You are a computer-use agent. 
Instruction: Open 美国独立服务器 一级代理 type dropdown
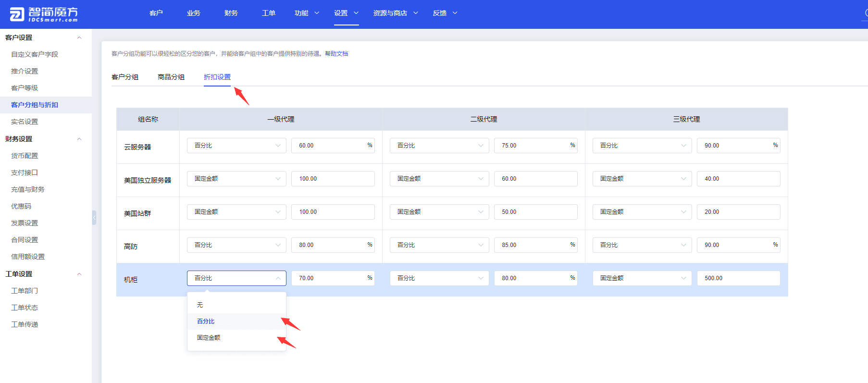pyautogui.click(x=236, y=179)
